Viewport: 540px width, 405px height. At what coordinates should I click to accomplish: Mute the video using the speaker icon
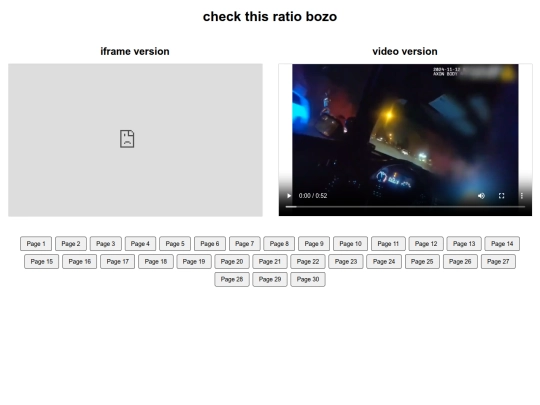(x=481, y=196)
